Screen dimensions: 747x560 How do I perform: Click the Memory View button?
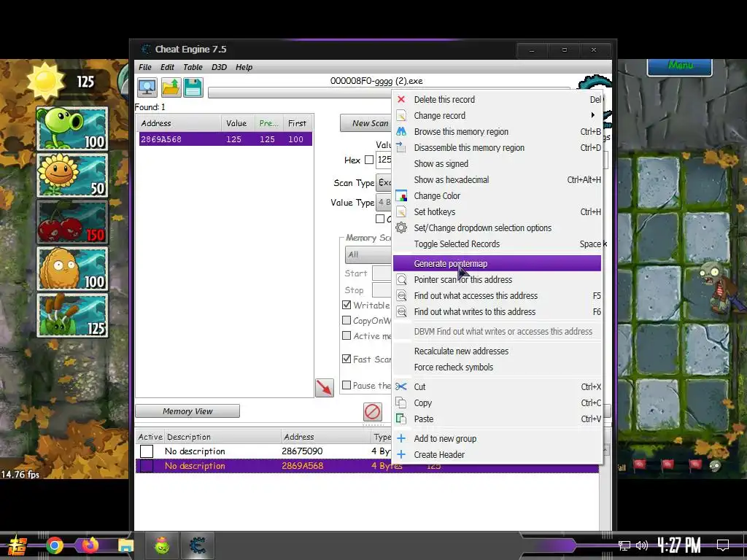coord(187,411)
